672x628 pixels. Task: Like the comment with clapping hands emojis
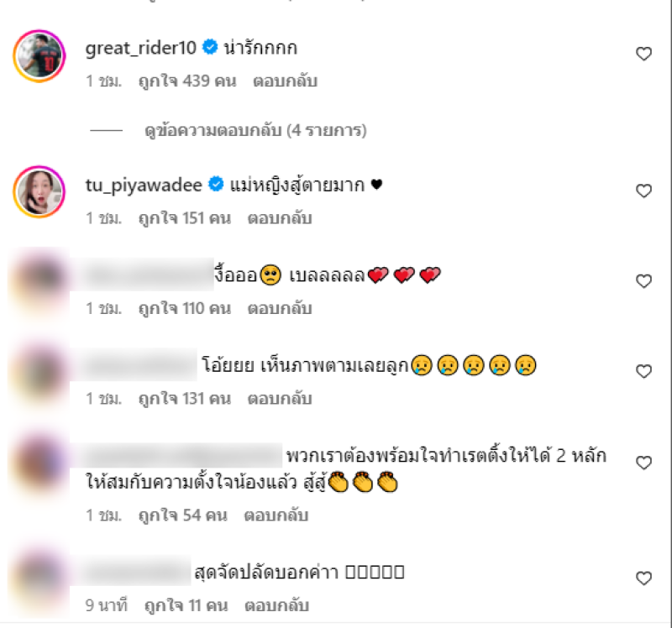[643, 463]
